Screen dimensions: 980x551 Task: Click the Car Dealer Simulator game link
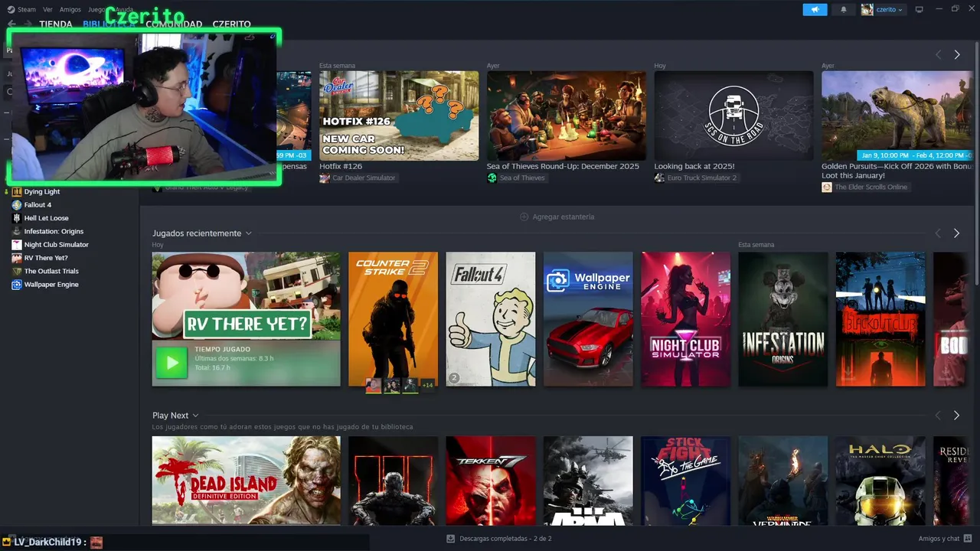coord(364,178)
